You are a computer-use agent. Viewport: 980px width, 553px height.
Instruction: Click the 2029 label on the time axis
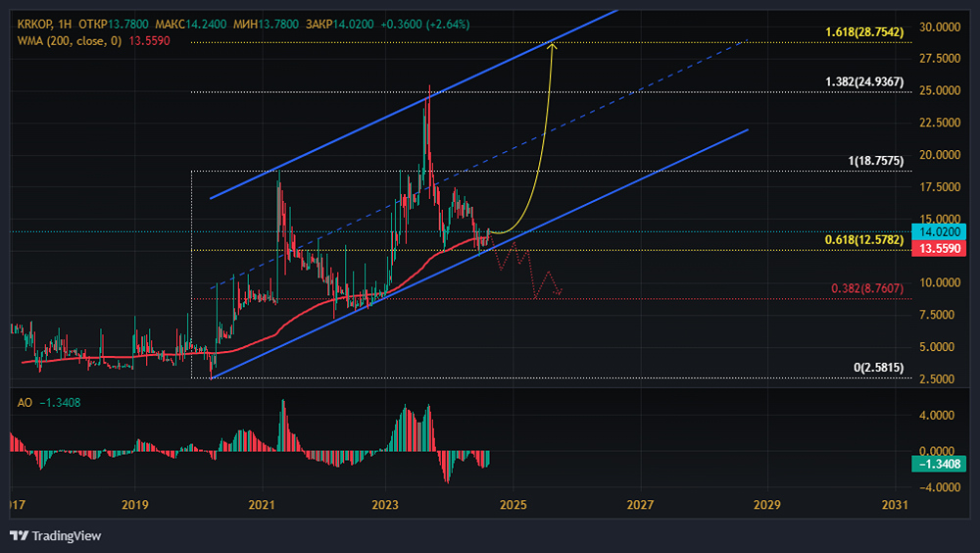(x=767, y=505)
